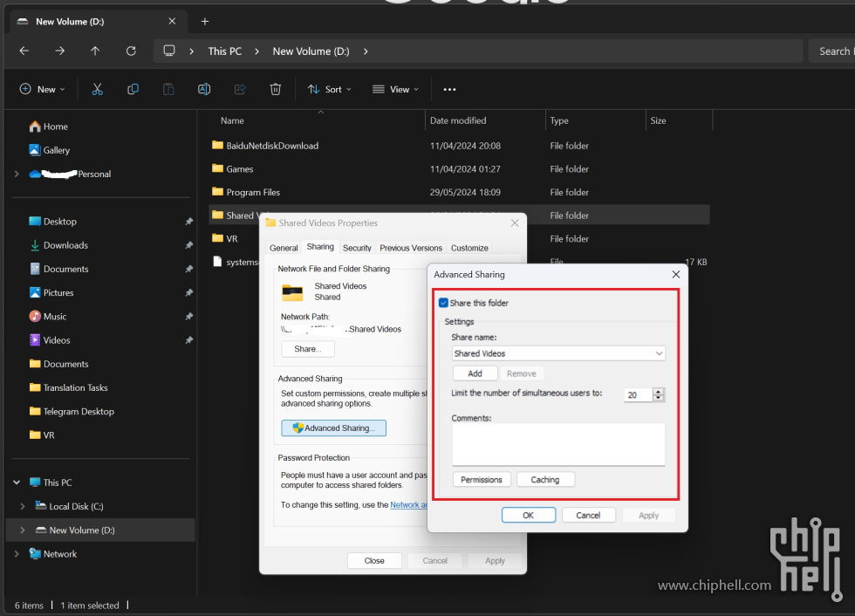Open the Caching settings

click(x=545, y=480)
